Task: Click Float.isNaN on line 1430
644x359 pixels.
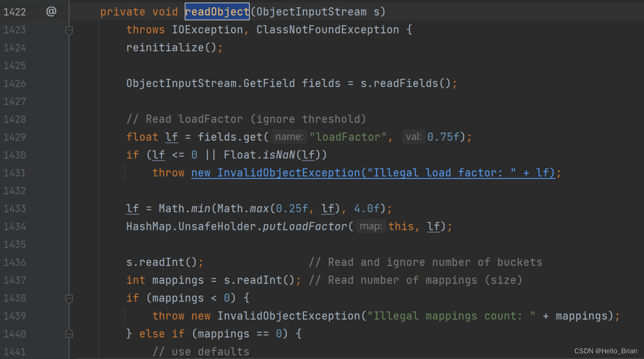Action: point(259,155)
